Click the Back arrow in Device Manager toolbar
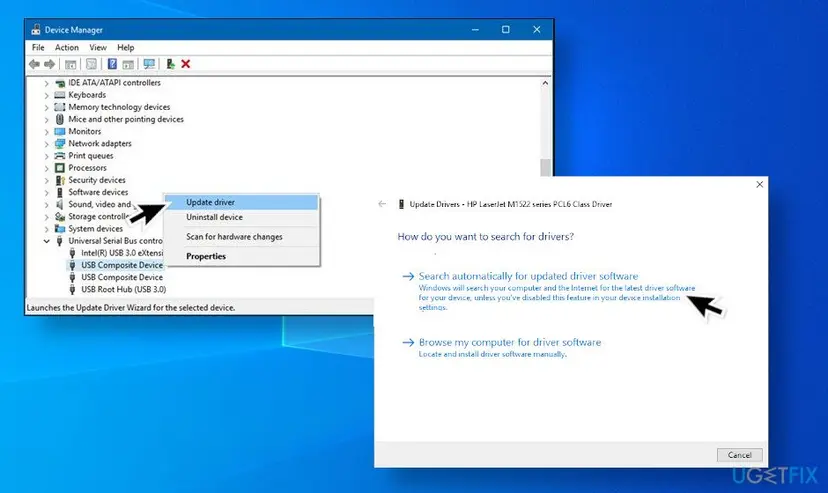828x493 pixels. click(x=34, y=64)
